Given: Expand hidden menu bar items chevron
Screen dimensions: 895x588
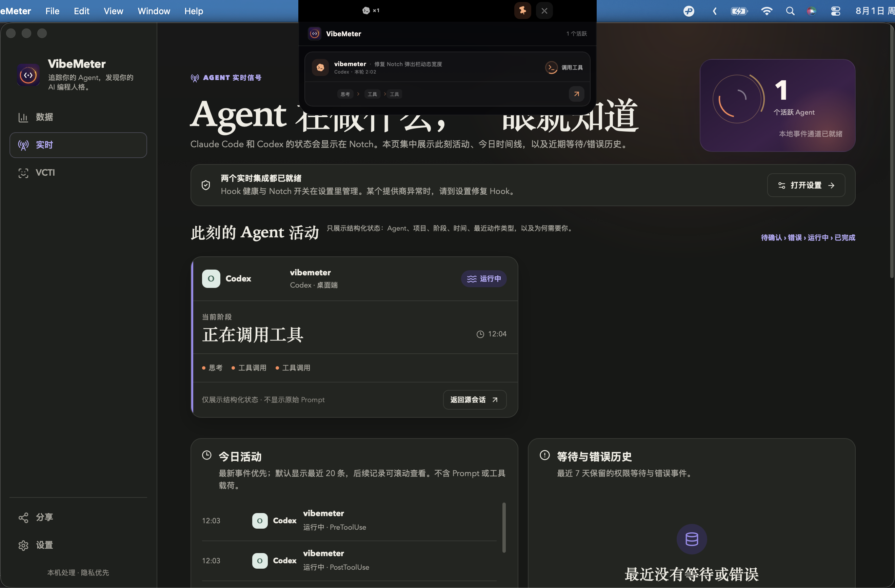Looking at the screenshot, I should 715,11.
